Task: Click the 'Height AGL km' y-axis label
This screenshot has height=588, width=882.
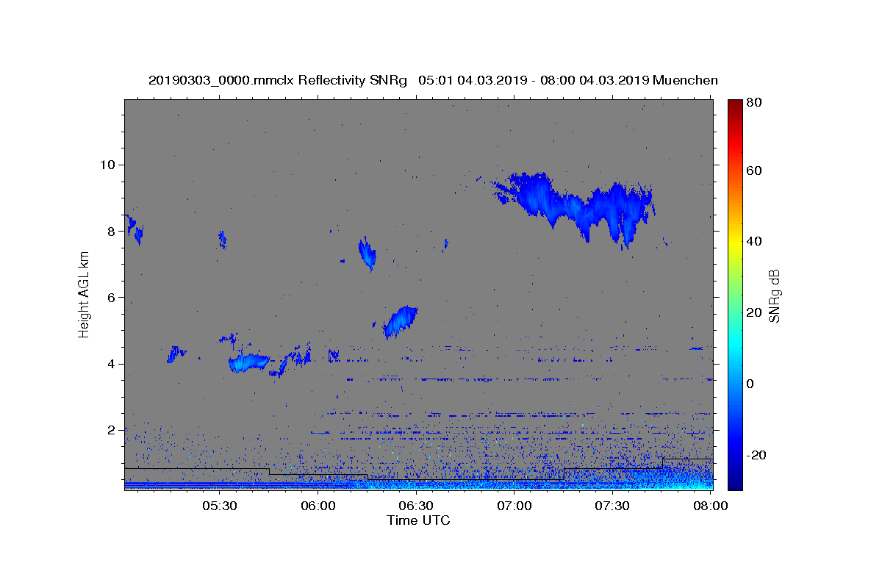Action: [x=84, y=294]
